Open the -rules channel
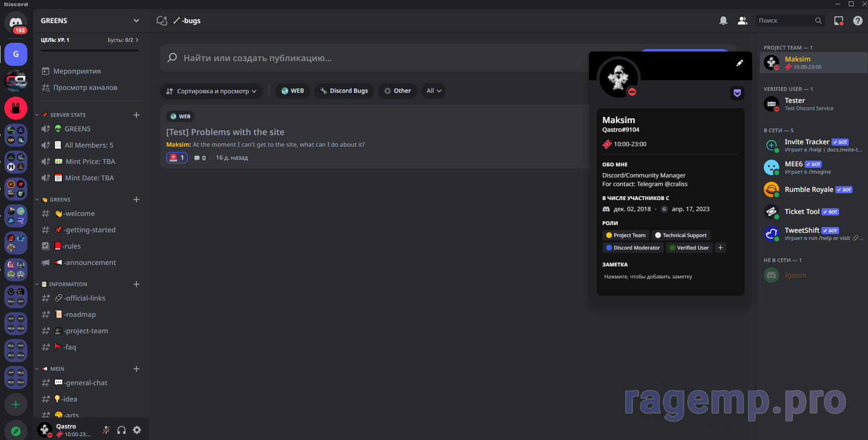 (91, 246)
